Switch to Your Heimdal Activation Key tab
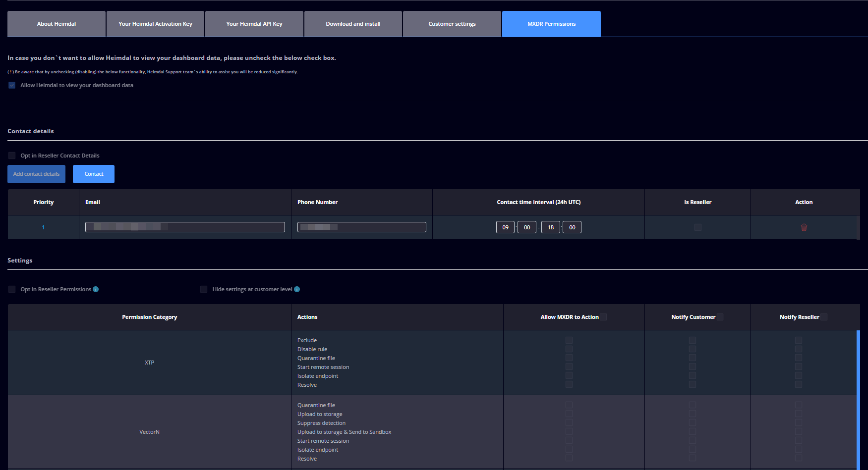Screen dimensions: 868x470 pyautogui.click(x=155, y=24)
